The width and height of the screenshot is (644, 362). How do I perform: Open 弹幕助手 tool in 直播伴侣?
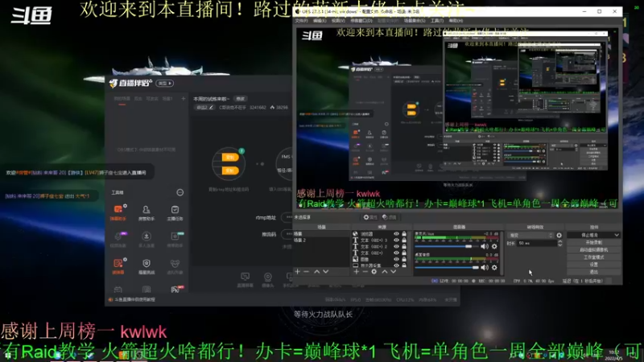118,212
